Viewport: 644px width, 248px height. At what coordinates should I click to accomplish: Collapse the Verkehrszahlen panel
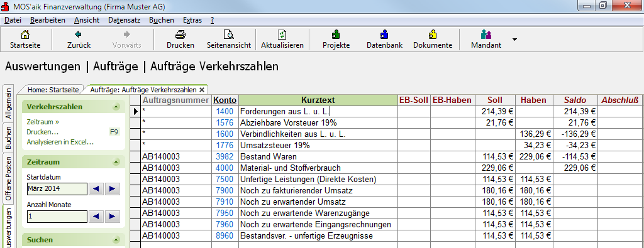pyautogui.click(x=116, y=107)
